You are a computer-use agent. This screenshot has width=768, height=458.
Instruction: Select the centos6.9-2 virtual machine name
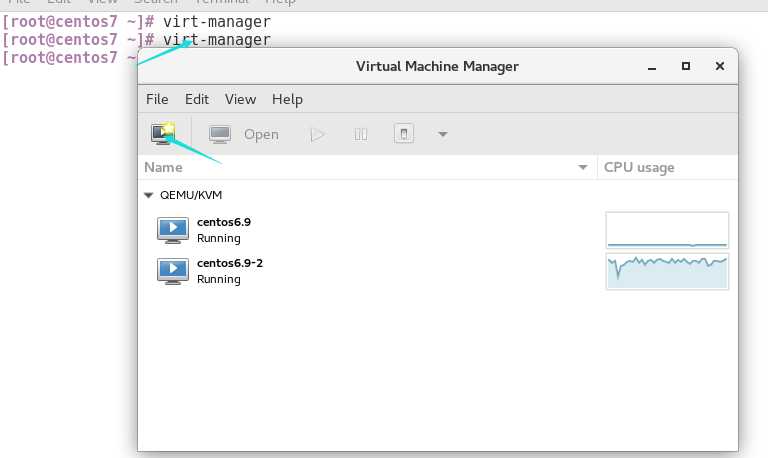(230, 263)
